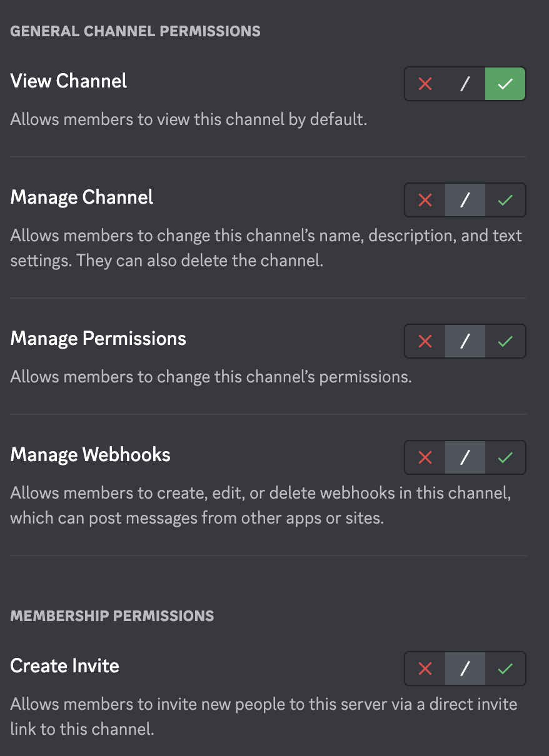
Task: Select neutral slash for Manage Permissions
Action: point(465,341)
